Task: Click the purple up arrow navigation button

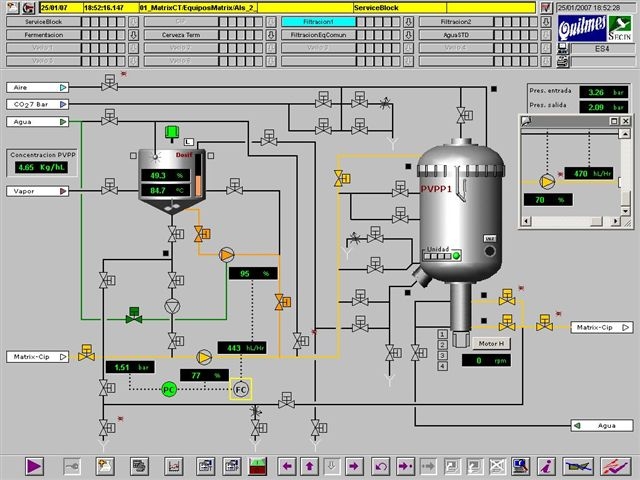Action: point(309,466)
